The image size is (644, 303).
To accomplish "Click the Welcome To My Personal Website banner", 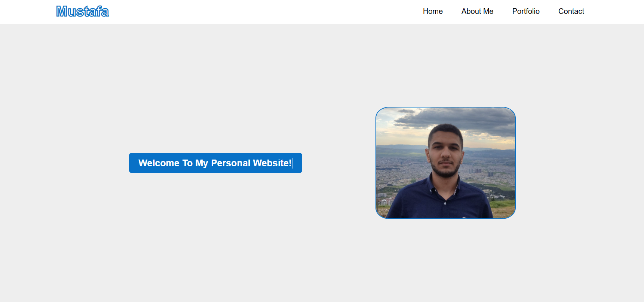I will [215, 163].
